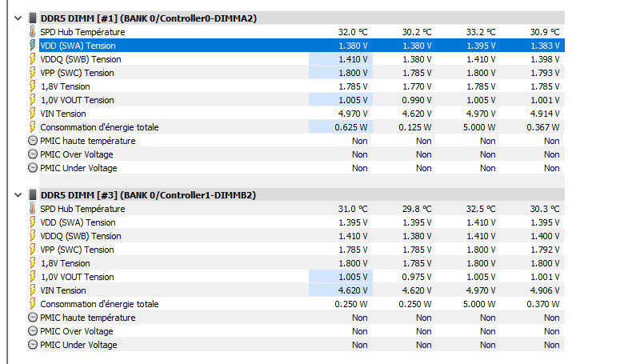This screenshot has width=644, height=364.
Task: Select DIMM #3 VDD (SWA) Tension label
Action: coord(78,222)
